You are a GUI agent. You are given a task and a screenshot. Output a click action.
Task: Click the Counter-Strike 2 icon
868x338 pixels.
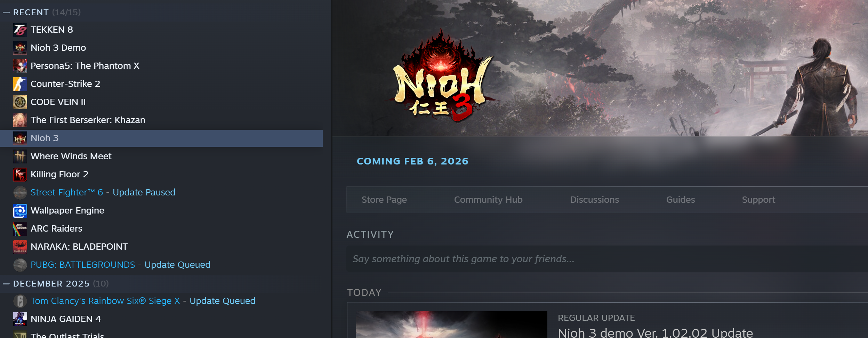(x=20, y=84)
